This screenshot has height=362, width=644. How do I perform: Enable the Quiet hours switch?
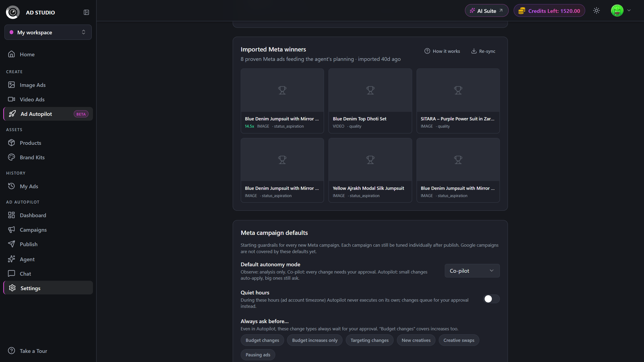pos(491,299)
